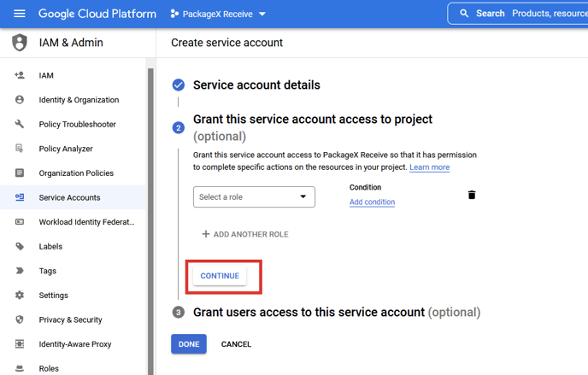Click the Add condition link
The width and height of the screenshot is (588, 375).
(x=372, y=202)
